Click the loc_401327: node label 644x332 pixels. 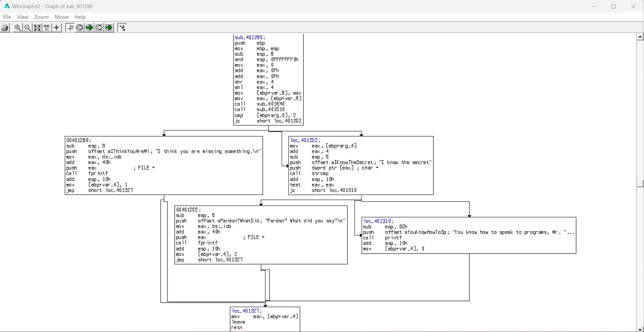tap(247, 311)
